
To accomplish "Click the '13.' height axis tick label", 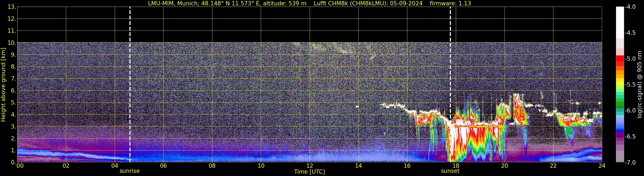I will 12,7.
